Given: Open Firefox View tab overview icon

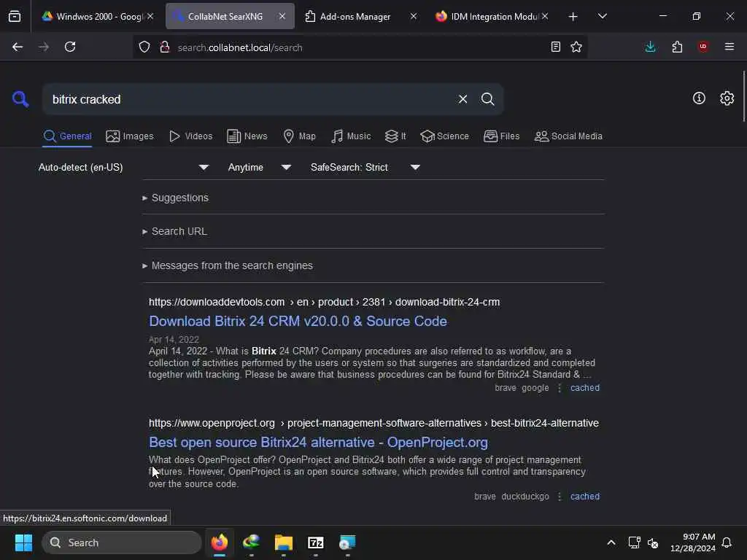Looking at the screenshot, I should [x=15, y=16].
